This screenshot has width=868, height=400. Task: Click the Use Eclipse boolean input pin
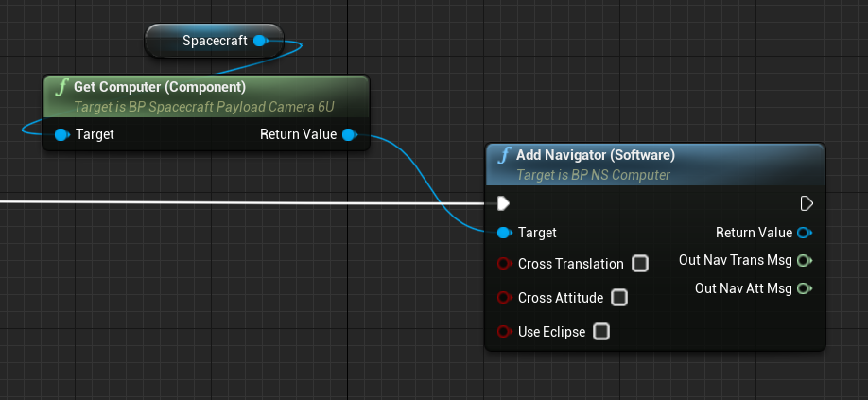(504, 332)
